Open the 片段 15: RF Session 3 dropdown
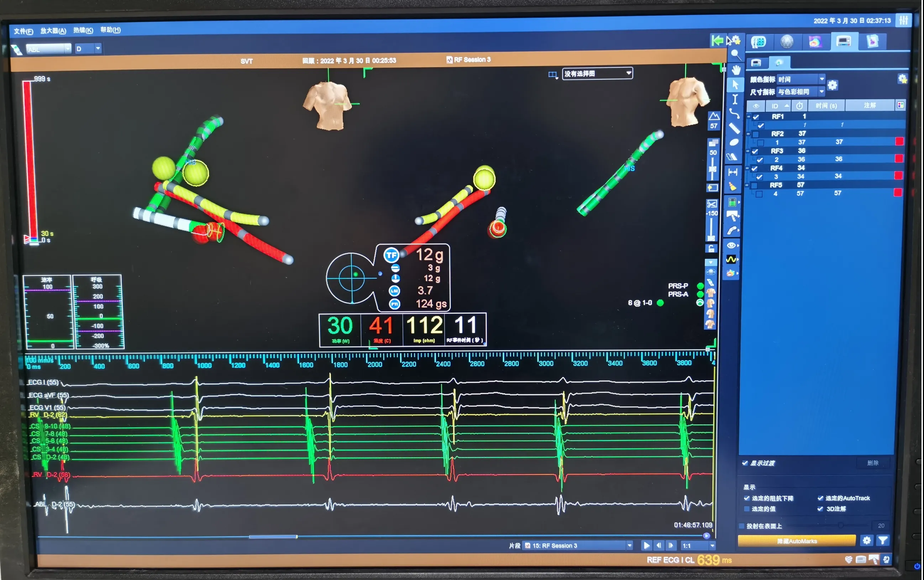The width and height of the screenshot is (924, 580). coord(578,545)
